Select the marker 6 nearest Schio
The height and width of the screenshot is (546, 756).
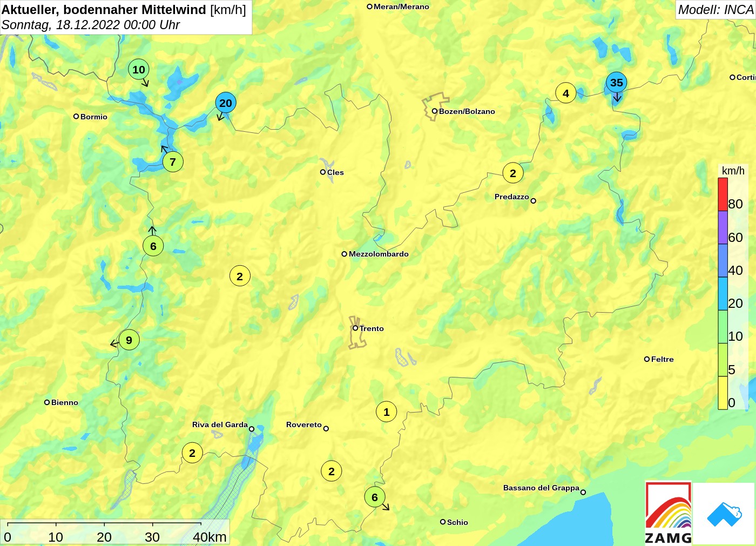375,497
